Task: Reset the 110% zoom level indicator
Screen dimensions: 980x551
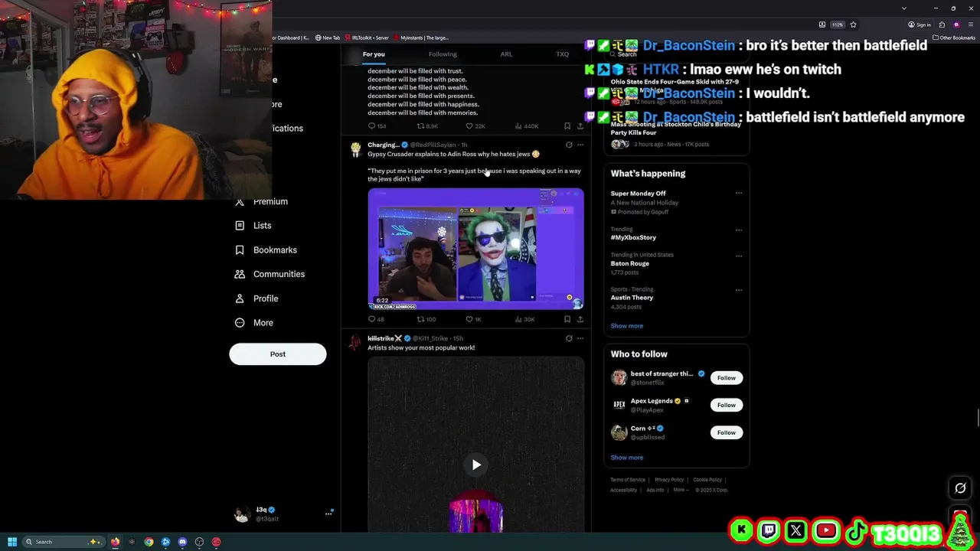Action: tap(838, 24)
